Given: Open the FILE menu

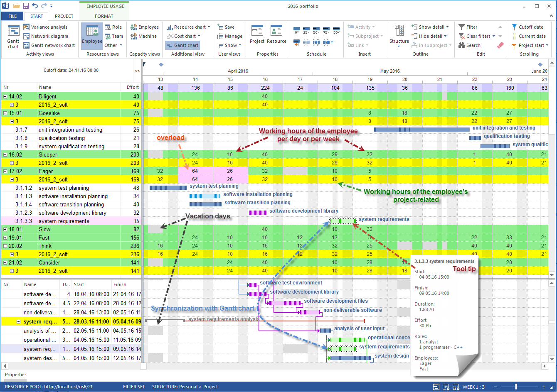Looking at the screenshot, I should pyautogui.click(x=12, y=16).
